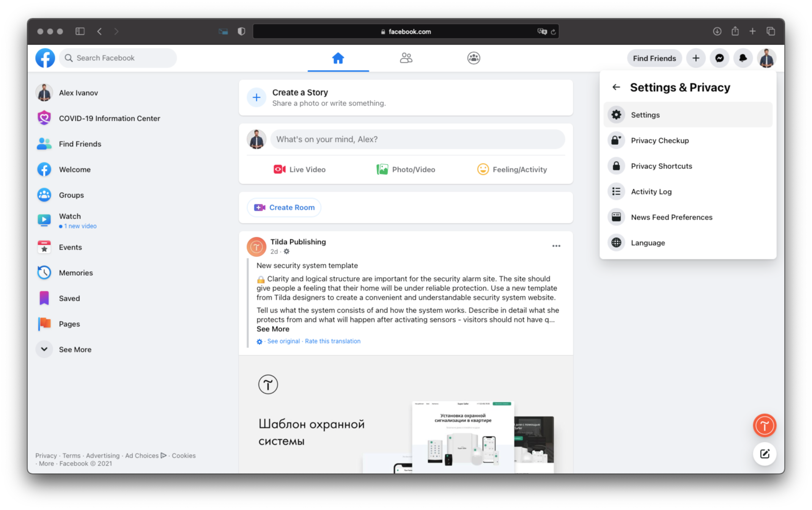Reload the page in Safari

point(553,32)
